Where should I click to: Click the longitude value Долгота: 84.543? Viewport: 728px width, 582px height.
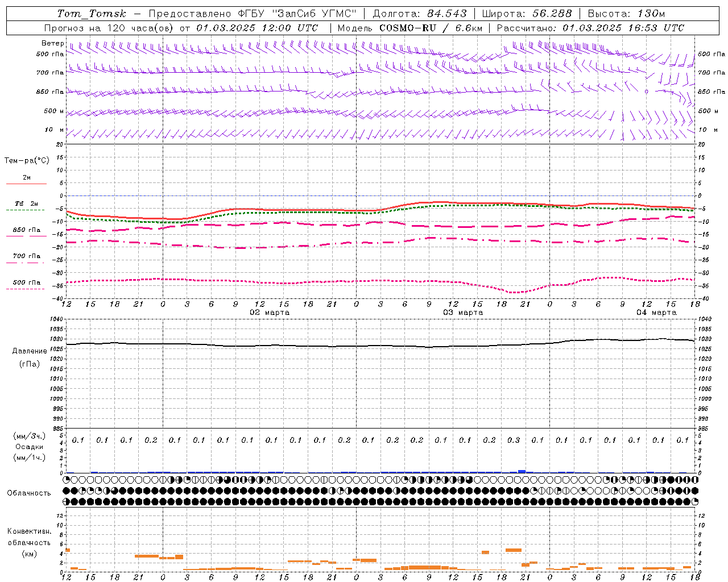click(420, 14)
